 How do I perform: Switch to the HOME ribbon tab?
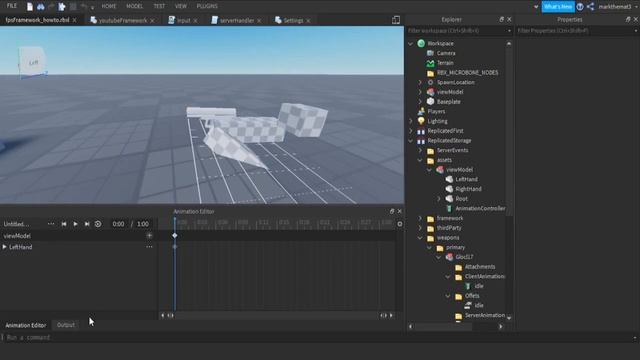click(x=109, y=6)
